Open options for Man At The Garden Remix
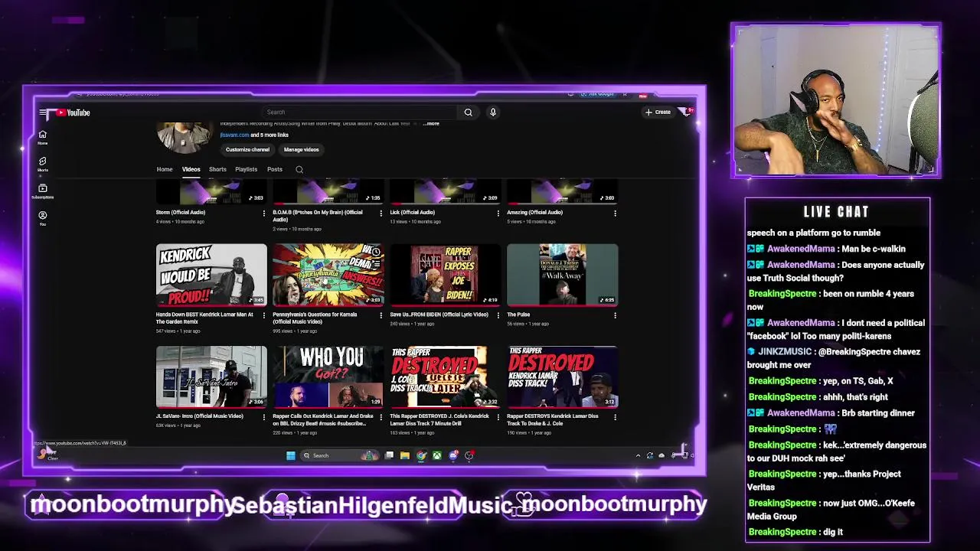This screenshot has height=551, width=980. pyautogui.click(x=264, y=315)
